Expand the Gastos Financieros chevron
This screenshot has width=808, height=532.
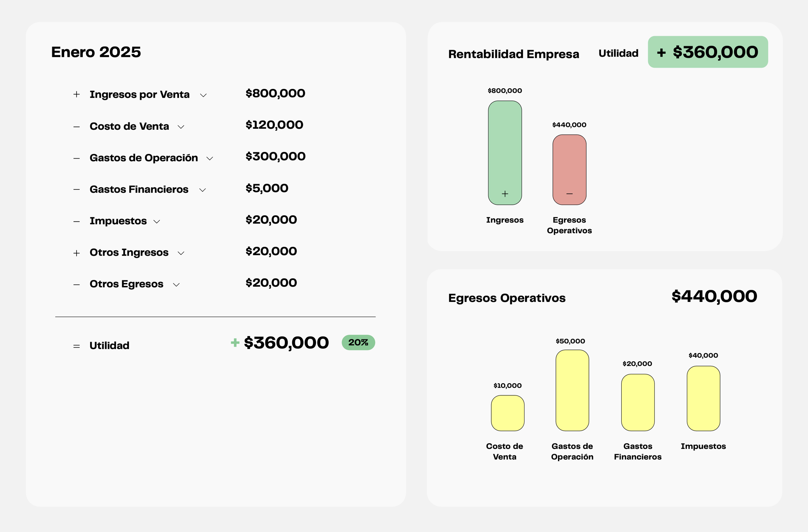tap(203, 190)
